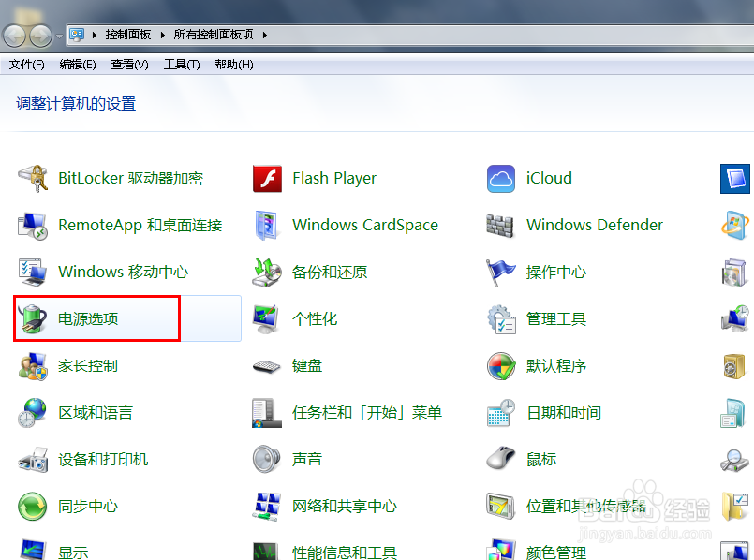Expand the arrow before 控制面板 breadcrumb
The image size is (754, 560).
click(95, 35)
